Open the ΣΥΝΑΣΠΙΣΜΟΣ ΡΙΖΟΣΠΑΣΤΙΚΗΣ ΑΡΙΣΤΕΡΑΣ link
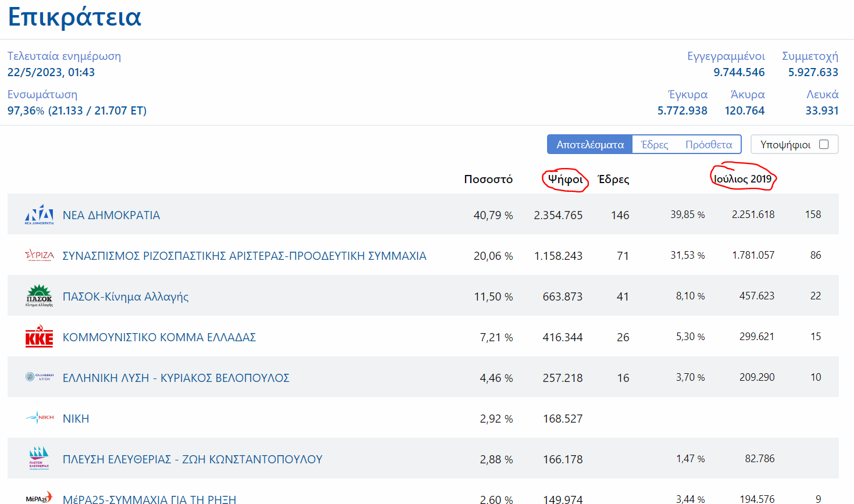Screen dimensions: 854x504 (244, 256)
